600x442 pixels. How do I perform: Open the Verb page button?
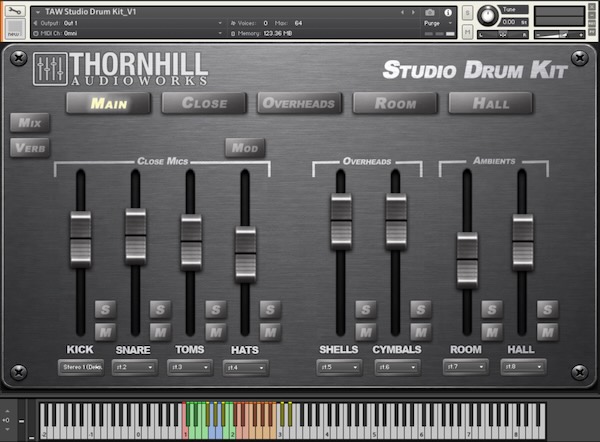click(x=30, y=148)
